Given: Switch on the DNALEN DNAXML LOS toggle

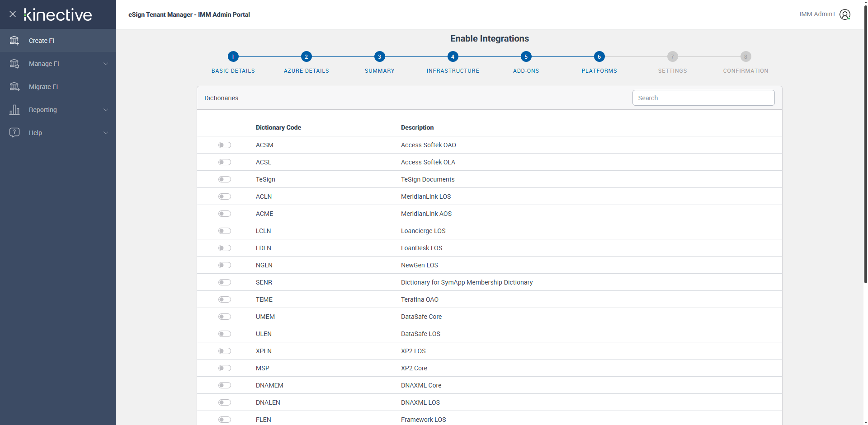Looking at the screenshot, I should [225, 402].
